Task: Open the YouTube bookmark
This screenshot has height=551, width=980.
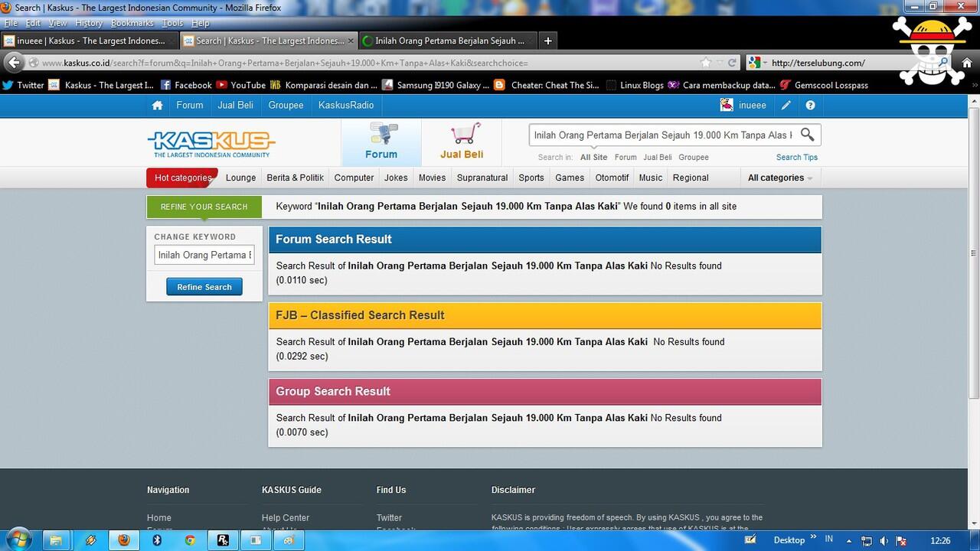Action: point(240,85)
